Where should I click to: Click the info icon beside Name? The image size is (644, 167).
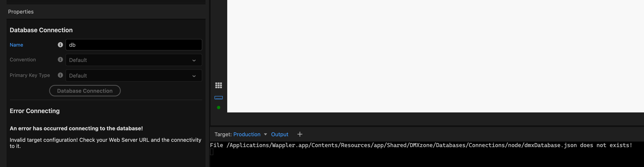click(60, 45)
